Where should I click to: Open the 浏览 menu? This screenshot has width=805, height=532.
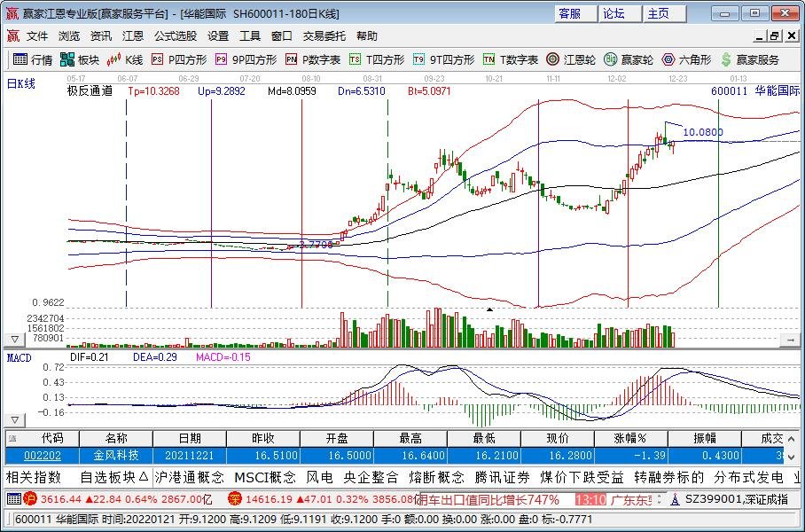(x=69, y=36)
